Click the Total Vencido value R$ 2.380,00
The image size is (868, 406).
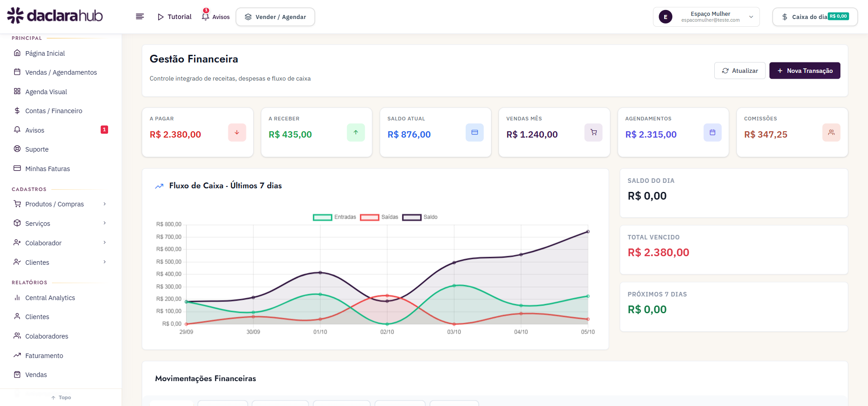tap(658, 253)
